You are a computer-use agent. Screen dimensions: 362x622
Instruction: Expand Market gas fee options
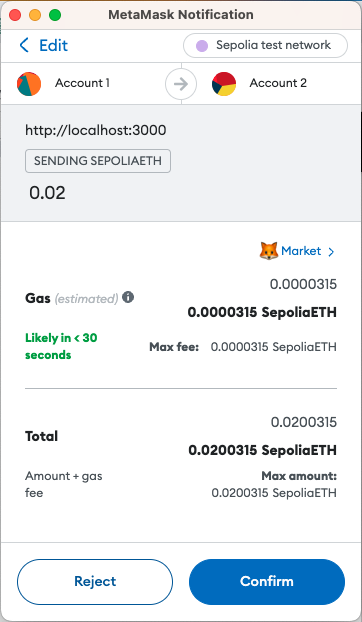(x=301, y=251)
